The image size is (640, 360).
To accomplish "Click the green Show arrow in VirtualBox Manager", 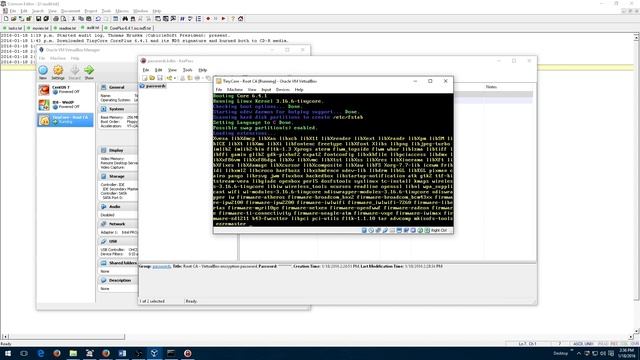I will pyautogui.click(x=89, y=72).
